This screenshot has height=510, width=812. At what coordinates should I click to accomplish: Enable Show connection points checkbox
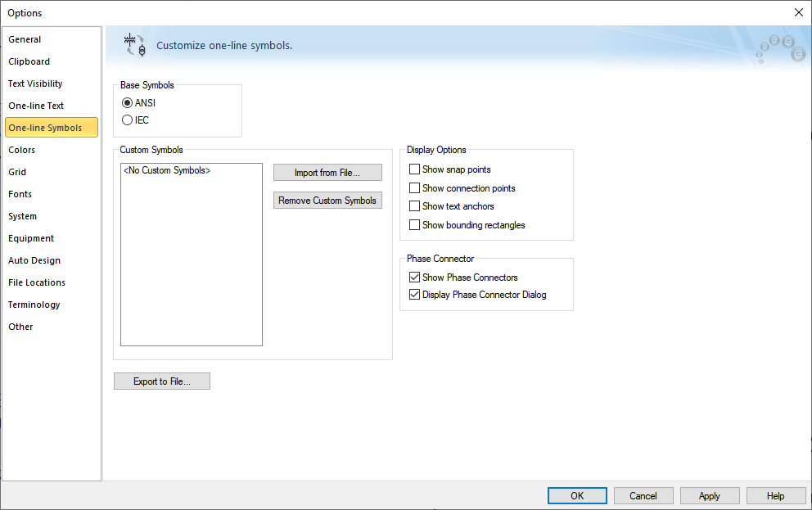pos(414,188)
